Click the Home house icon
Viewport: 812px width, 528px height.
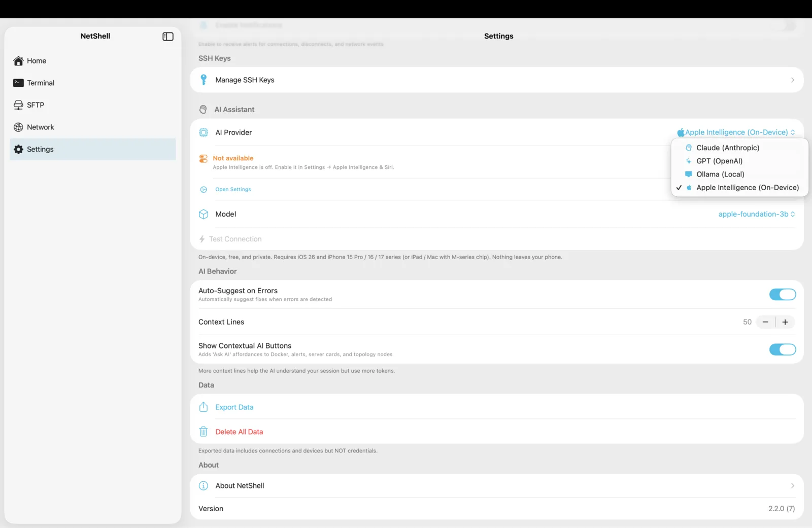(18, 61)
